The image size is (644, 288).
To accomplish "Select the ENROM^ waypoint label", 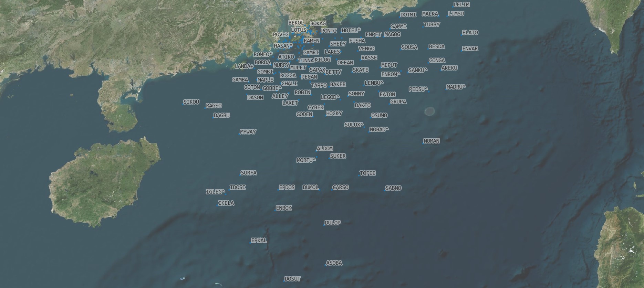I will (391, 75).
